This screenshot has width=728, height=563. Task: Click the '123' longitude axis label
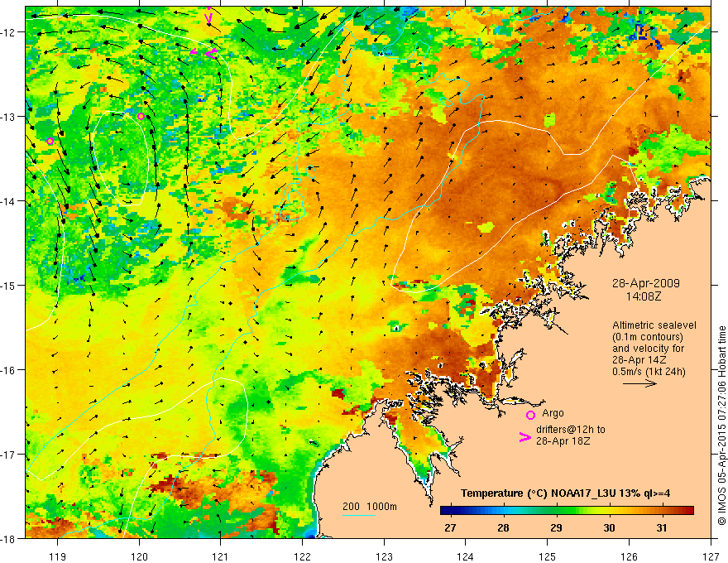point(384,556)
